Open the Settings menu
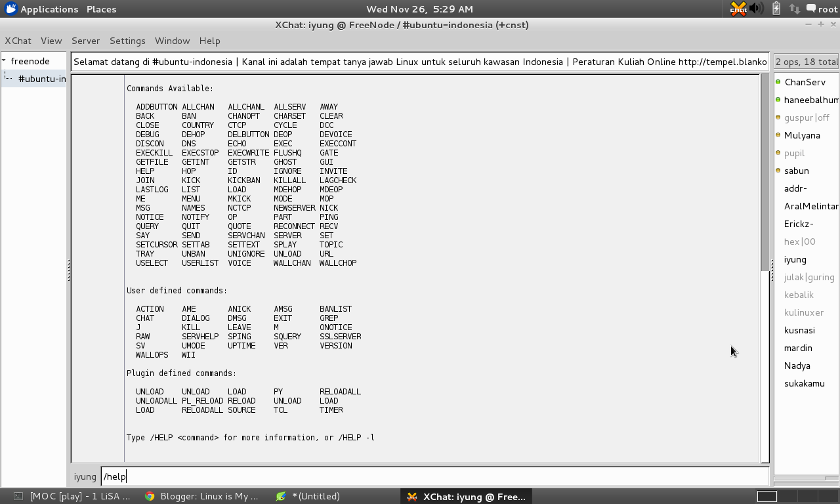The width and height of the screenshot is (840, 504). [x=127, y=41]
